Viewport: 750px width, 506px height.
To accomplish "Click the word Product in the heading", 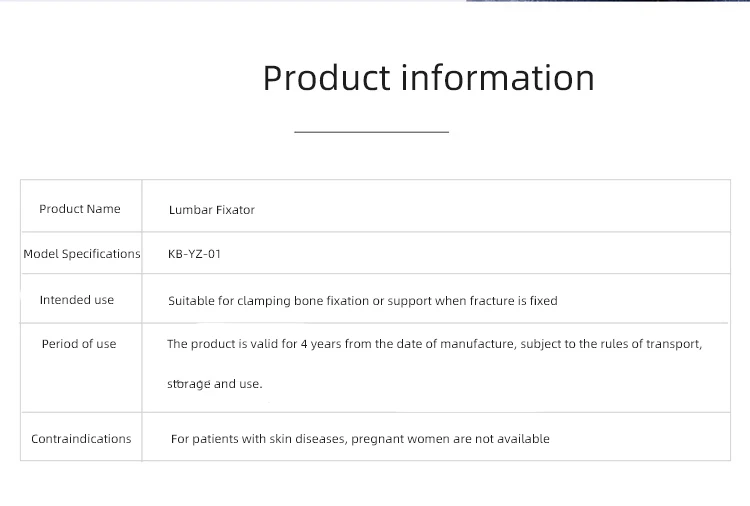I will [x=327, y=78].
